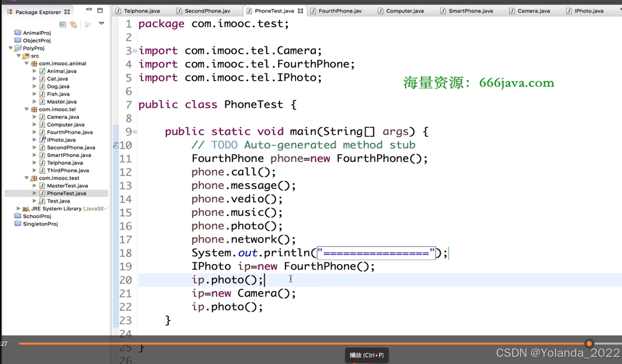Click the PolyProj project icon
The image size is (622, 364).
pos(18,48)
